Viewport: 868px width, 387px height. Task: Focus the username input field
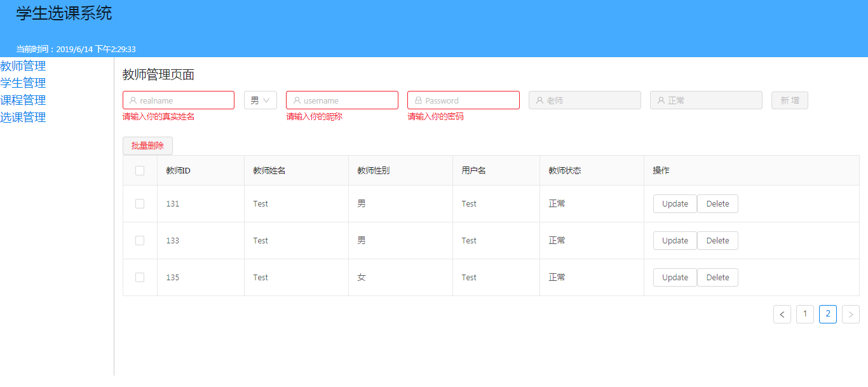point(342,100)
